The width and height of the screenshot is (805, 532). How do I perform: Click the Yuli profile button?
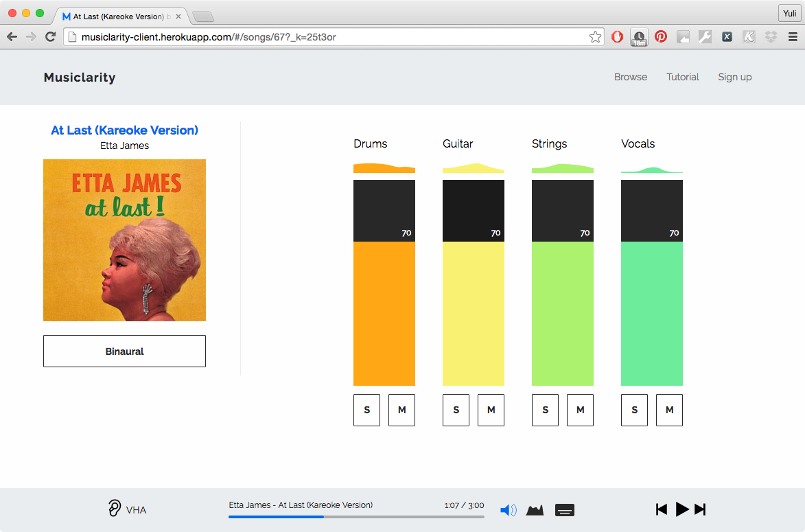coord(790,13)
